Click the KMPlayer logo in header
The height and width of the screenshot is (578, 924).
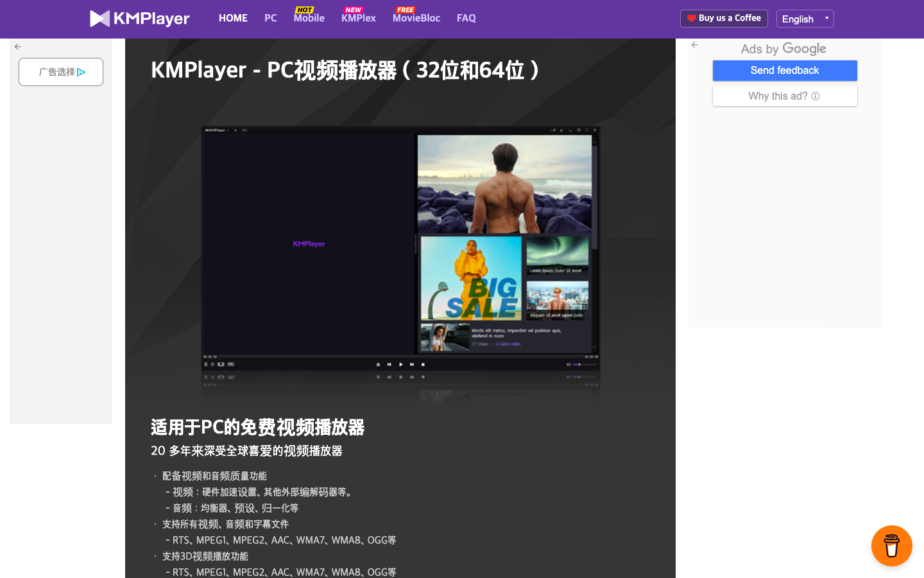click(140, 19)
